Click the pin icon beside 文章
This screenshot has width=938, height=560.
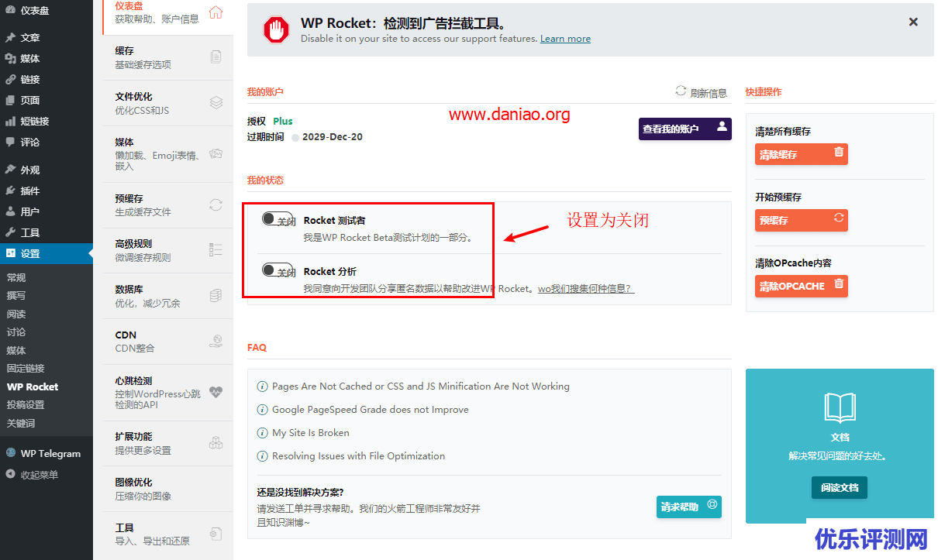tap(10, 37)
